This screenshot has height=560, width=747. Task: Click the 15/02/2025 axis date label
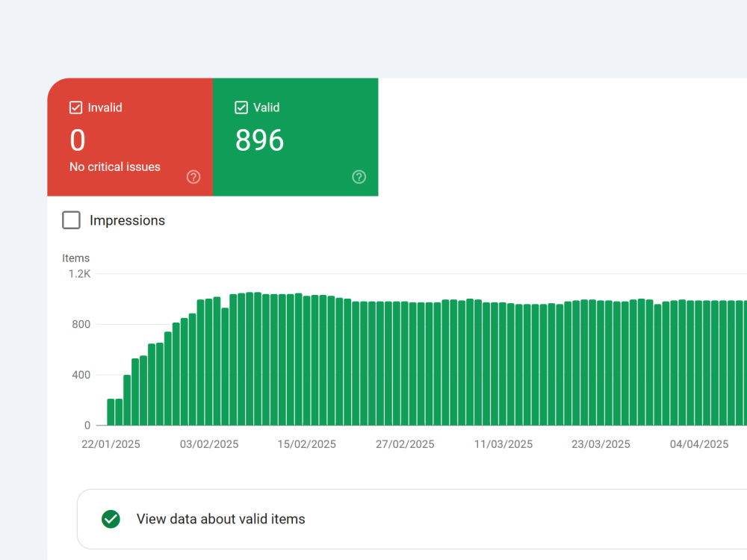coord(307,444)
